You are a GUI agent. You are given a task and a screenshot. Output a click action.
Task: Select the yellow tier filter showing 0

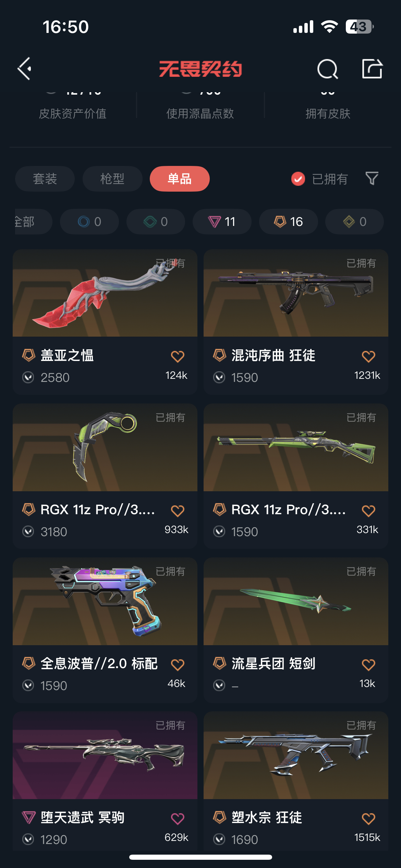pyautogui.click(x=354, y=221)
